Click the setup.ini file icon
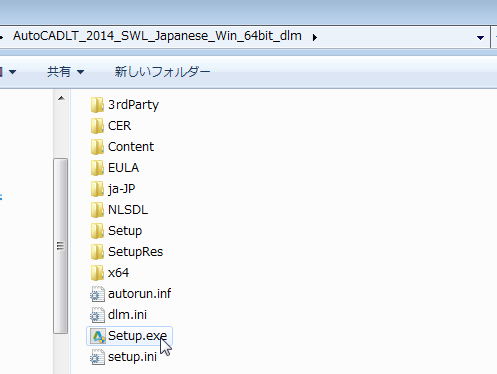This screenshot has width=497, height=374. (97, 357)
